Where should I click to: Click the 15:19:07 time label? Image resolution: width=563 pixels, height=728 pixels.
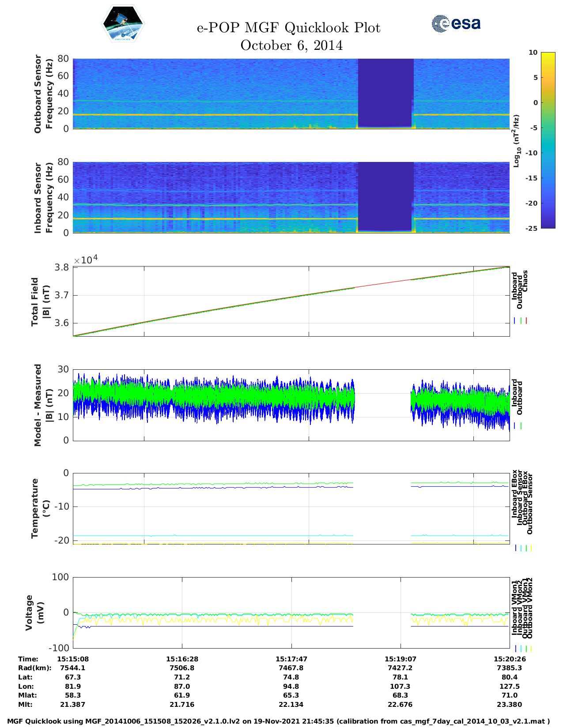[x=400, y=659]
